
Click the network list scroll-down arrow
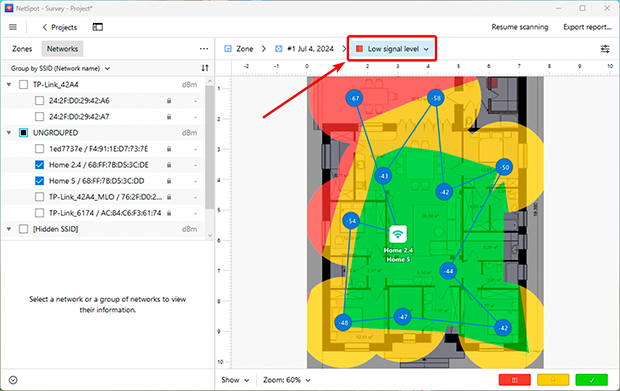(210, 236)
